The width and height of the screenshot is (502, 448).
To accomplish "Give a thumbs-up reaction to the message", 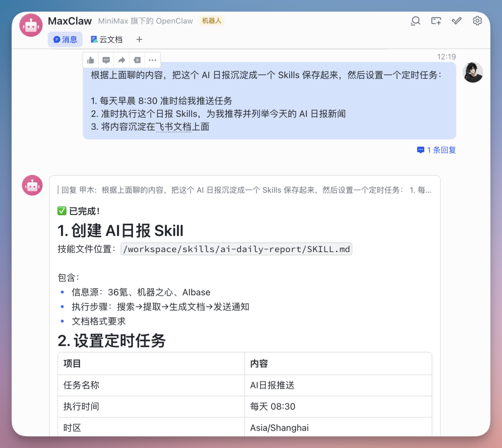I will (x=90, y=60).
